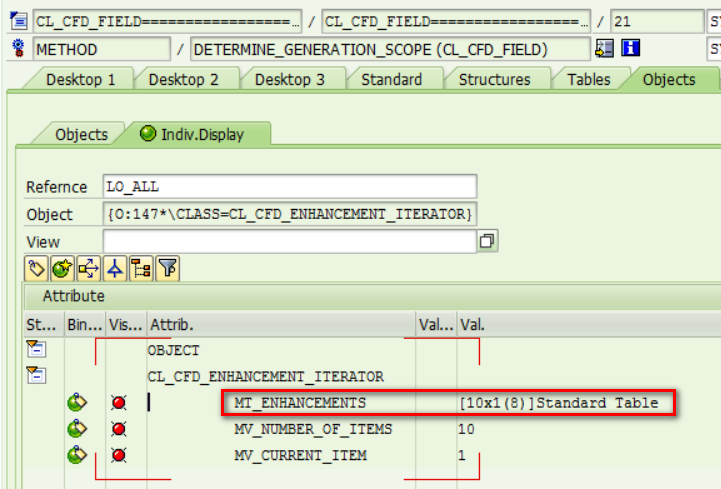721x489 pixels.
Task: Click the navigate-to-source icon beside method field
Action: 604,48
